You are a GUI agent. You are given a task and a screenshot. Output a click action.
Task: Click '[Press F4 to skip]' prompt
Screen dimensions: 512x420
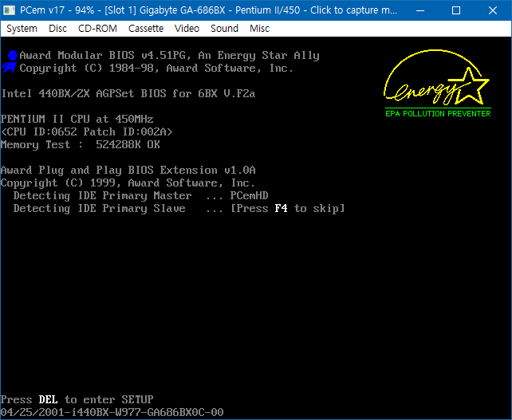(288, 208)
